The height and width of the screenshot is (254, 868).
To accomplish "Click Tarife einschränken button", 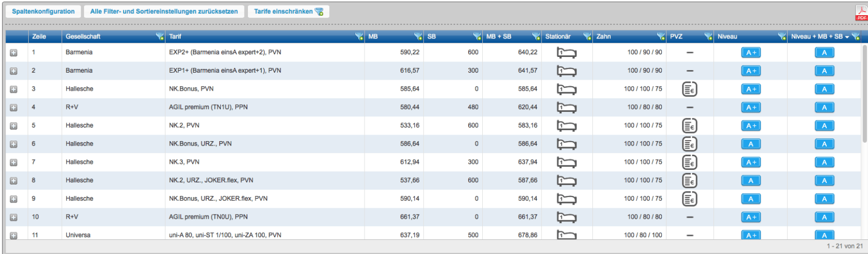I will coord(289,11).
